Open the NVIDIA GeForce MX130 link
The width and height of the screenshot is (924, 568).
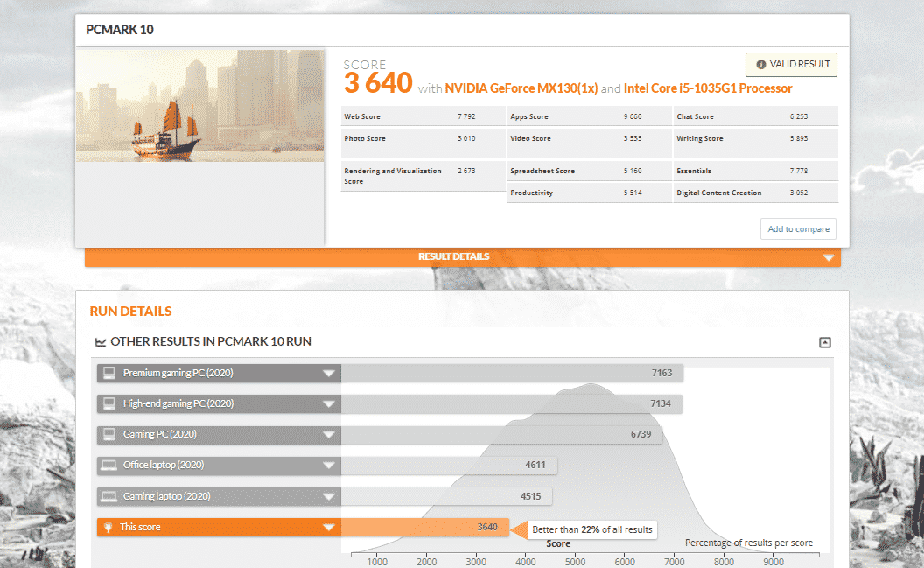[521, 88]
